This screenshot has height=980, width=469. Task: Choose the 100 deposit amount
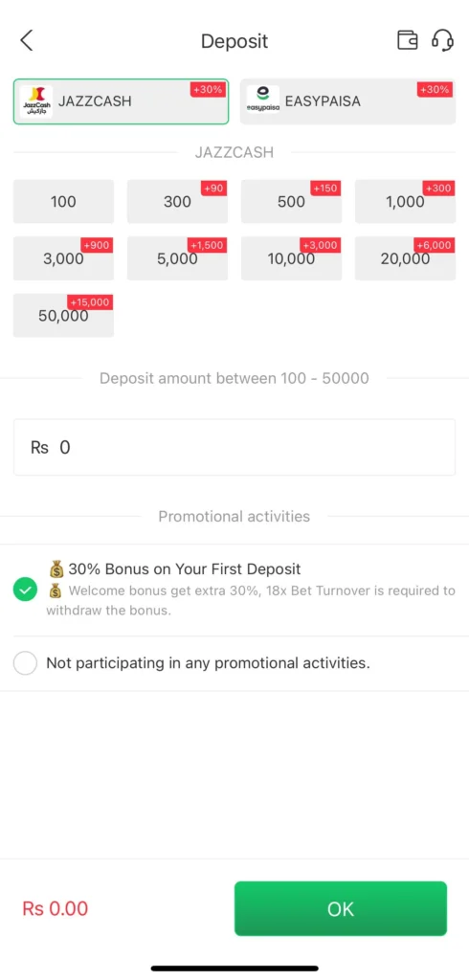64,201
